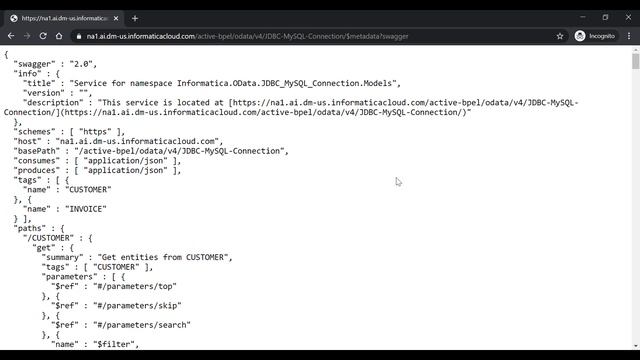Click the "parameters" key line
The width and height of the screenshot is (640, 360).
[83, 277]
